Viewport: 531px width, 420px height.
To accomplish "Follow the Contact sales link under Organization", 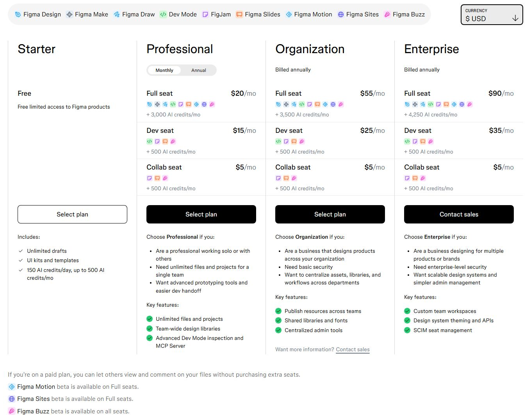I will pos(353,350).
